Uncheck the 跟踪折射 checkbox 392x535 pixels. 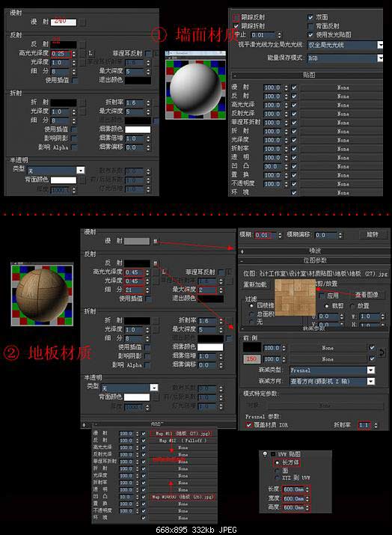pos(236,26)
